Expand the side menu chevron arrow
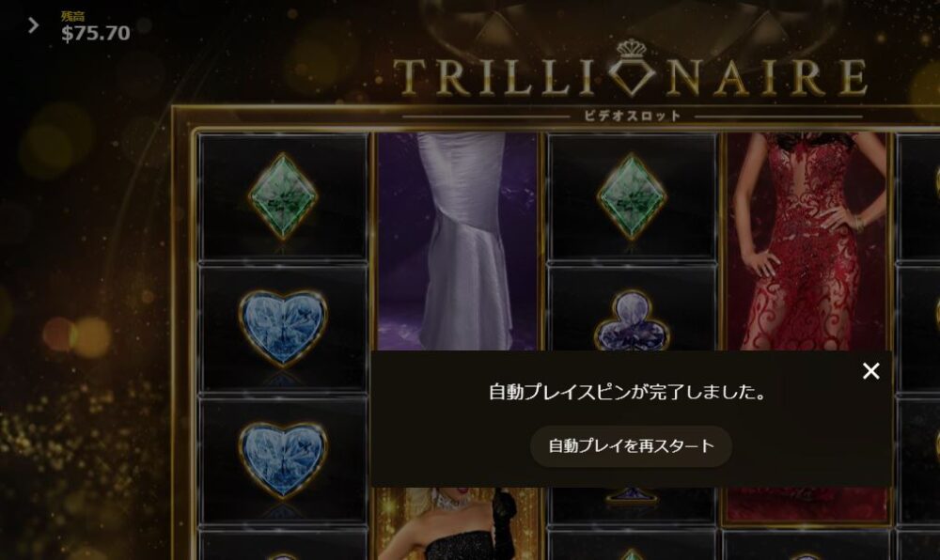Image resolution: width=940 pixels, height=560 pixels. tap(34, 25)
